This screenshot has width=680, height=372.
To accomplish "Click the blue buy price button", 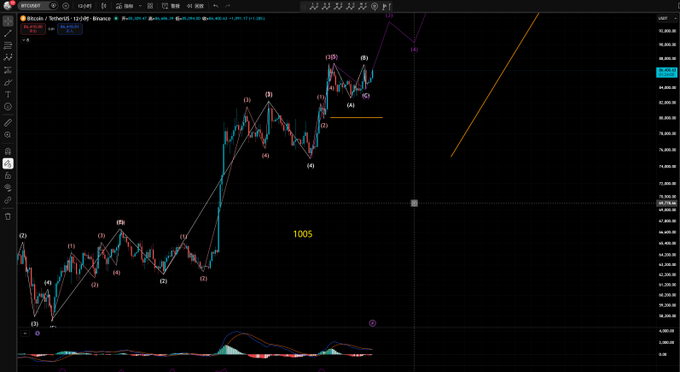I will coord(70,29).
